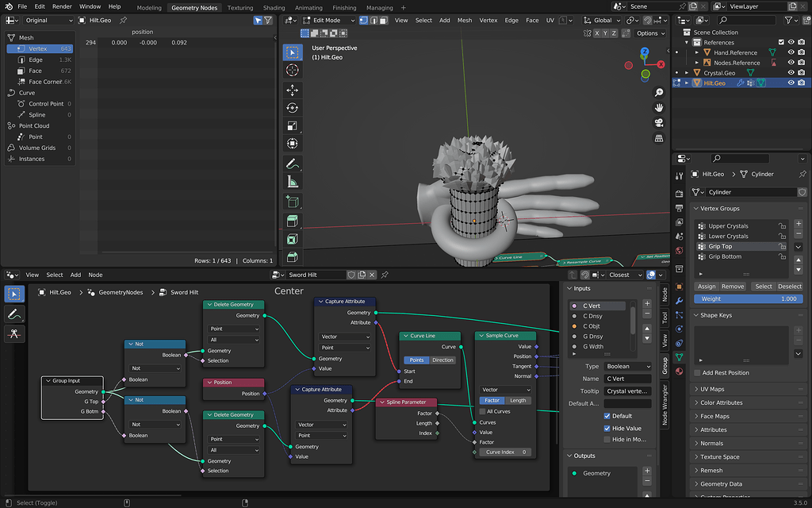Activate the Rotate tool in viewport
This screenshot has width=812, height=508.
click(292, 108)
